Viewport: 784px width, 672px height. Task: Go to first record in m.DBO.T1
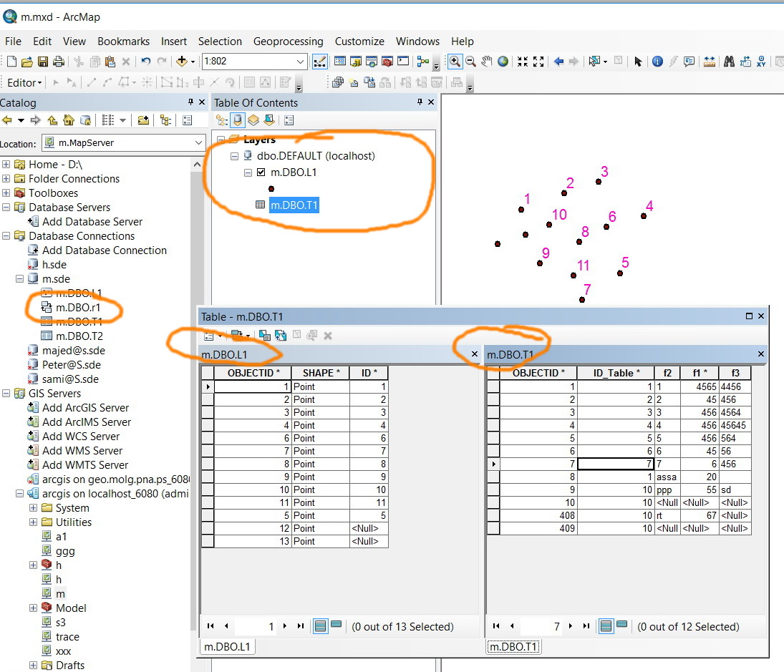(496, 626)
